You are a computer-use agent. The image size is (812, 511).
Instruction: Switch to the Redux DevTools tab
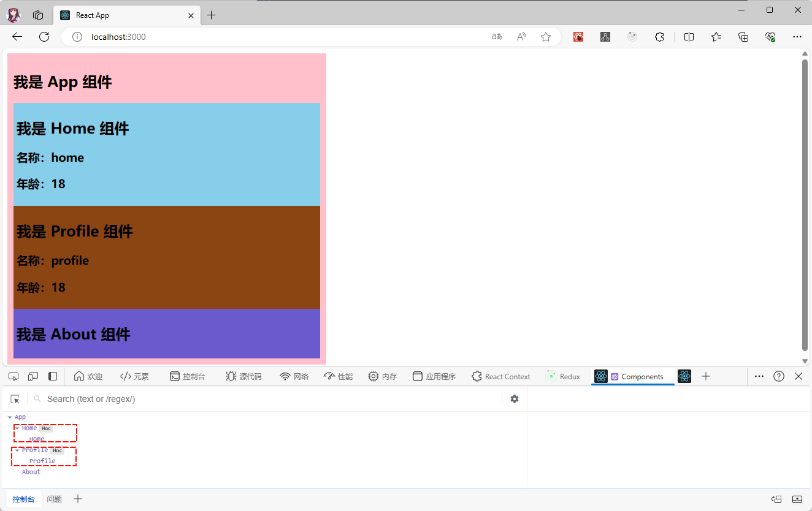coord(563,376)
